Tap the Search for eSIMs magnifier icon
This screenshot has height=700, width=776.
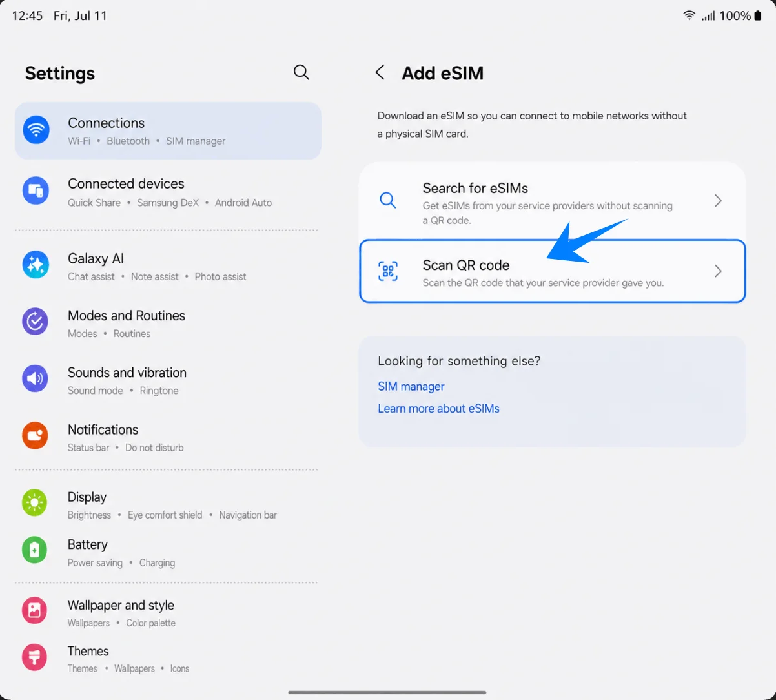388,200
